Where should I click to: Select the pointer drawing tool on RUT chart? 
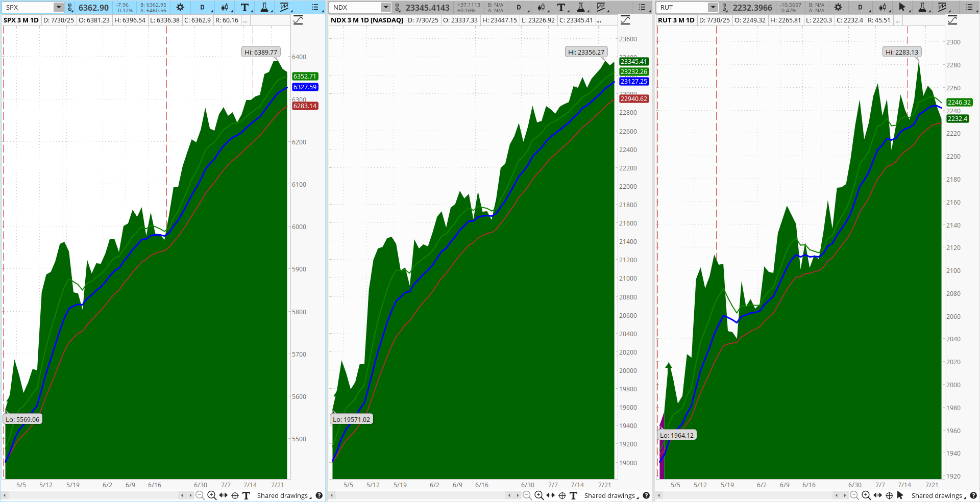902,7
